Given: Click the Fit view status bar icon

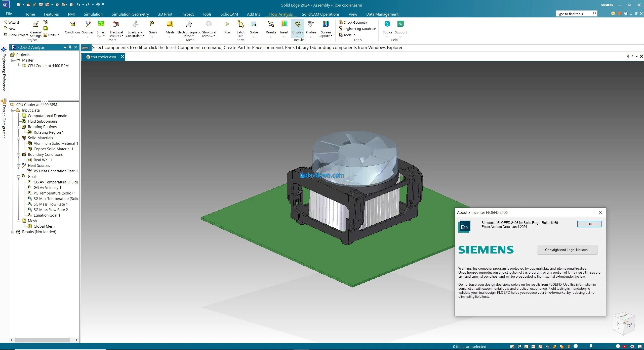Looking at the screenshot, I should click(526, 346).
